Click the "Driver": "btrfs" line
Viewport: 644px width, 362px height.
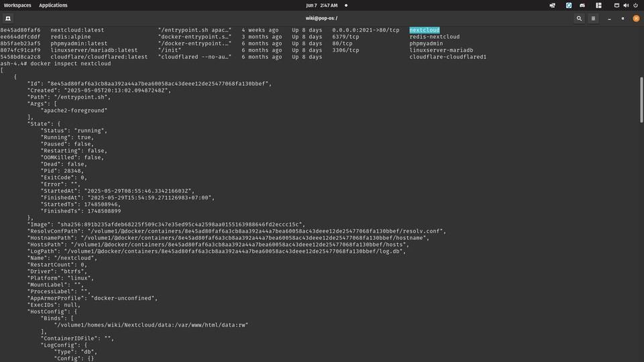click(57, 271)
